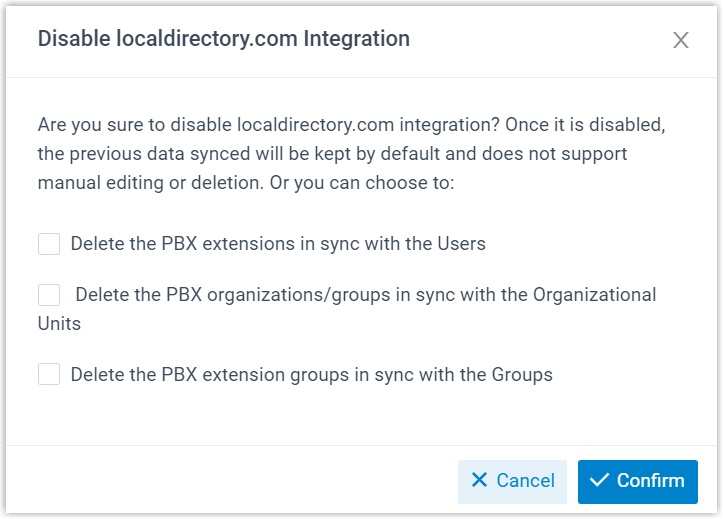This screenshot has height=519, width=723.
Task: Click the word 'Cancel' on light button
Action: (x=525, y=481)
